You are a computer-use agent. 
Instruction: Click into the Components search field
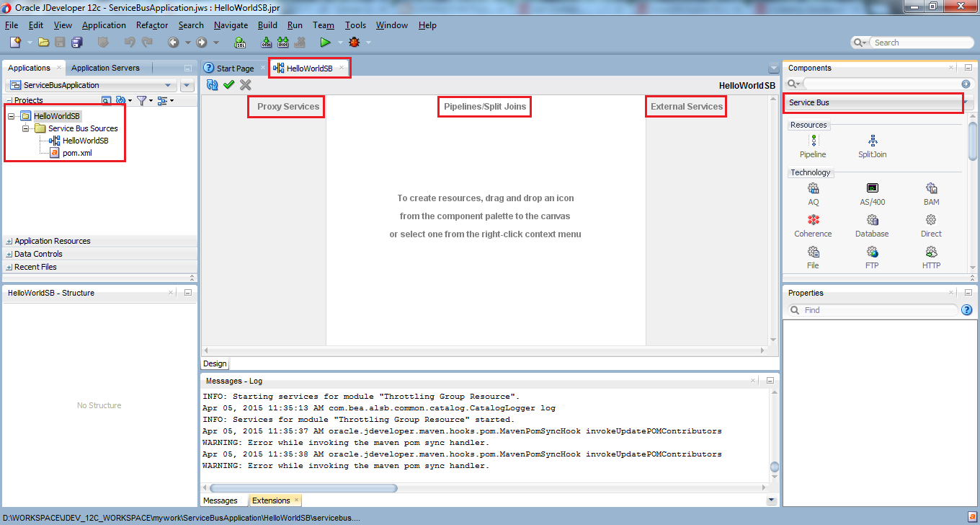tap(882, 84)
